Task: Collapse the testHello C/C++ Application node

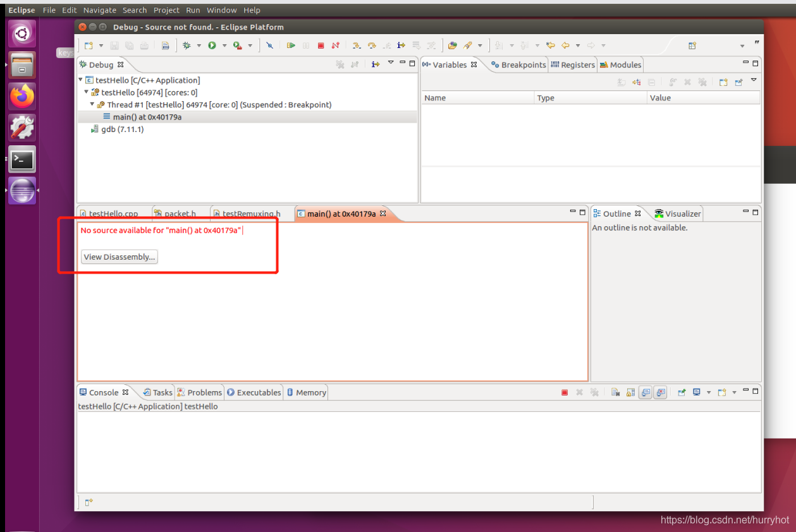Action: pos(80,80)
